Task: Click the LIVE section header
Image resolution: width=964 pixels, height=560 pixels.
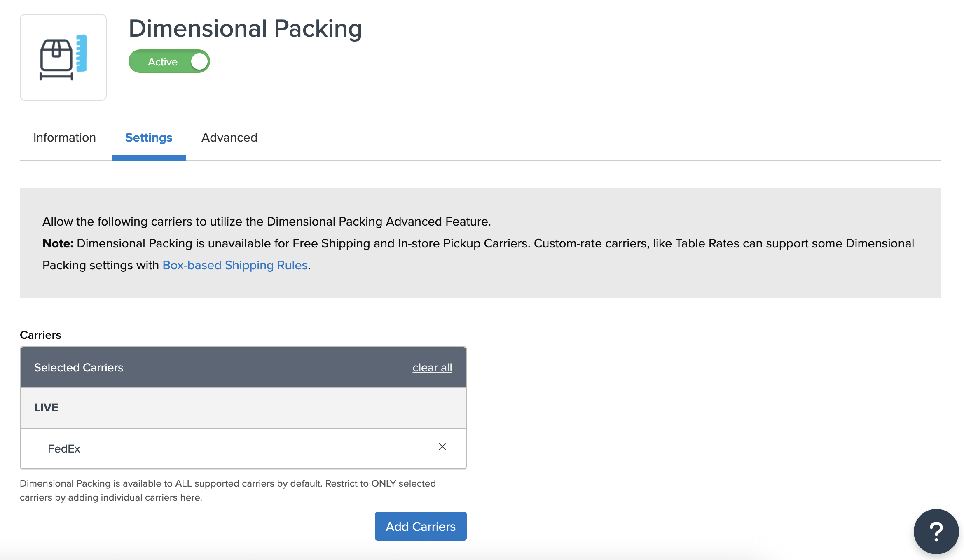Action: coord(46,408)
